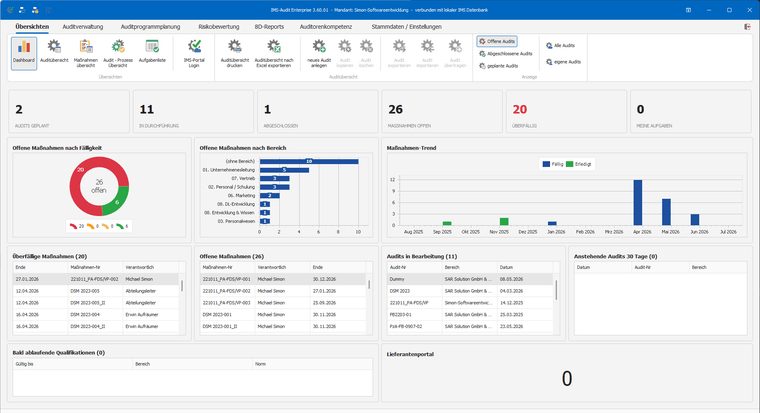Click the Apr 2026 bar in Maßnahmen-Trend
This screenshot has height=413, width=760.
point(638,203)
